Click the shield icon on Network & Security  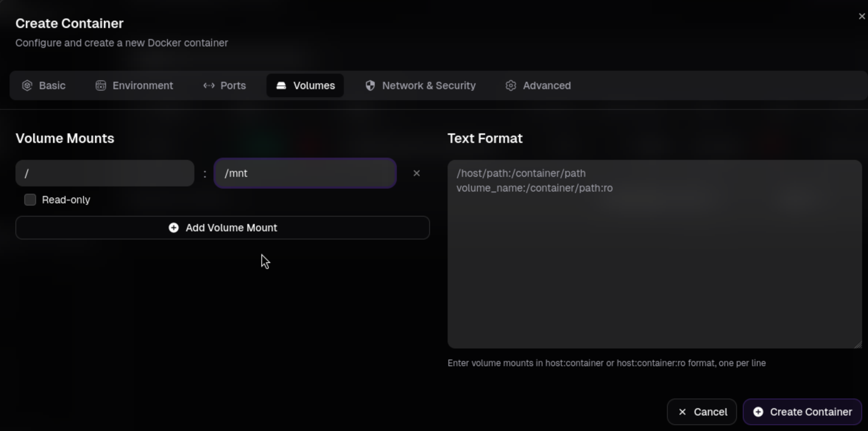(x=370, y=85)
